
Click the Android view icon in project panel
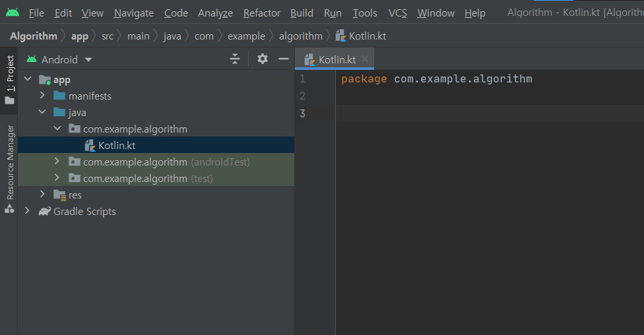click(32, 59)
